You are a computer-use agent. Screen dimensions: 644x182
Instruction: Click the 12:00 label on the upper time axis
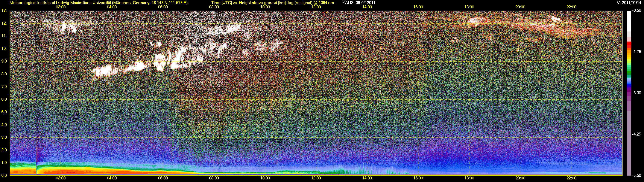coord(316,7)
